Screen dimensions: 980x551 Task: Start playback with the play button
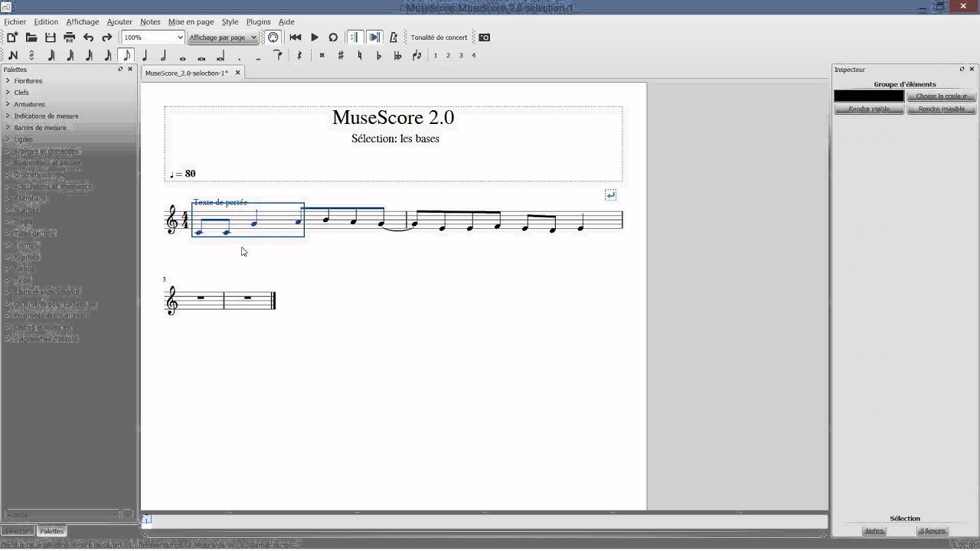315,37
